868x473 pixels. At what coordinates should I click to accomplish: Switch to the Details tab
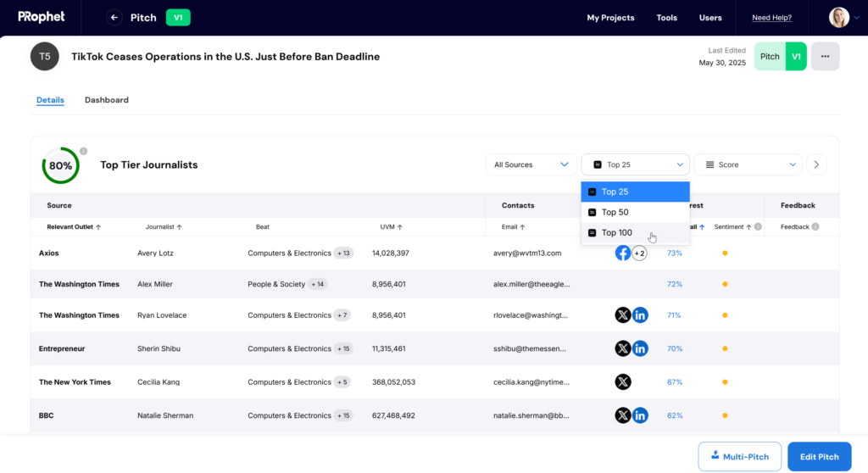point(50,100)
